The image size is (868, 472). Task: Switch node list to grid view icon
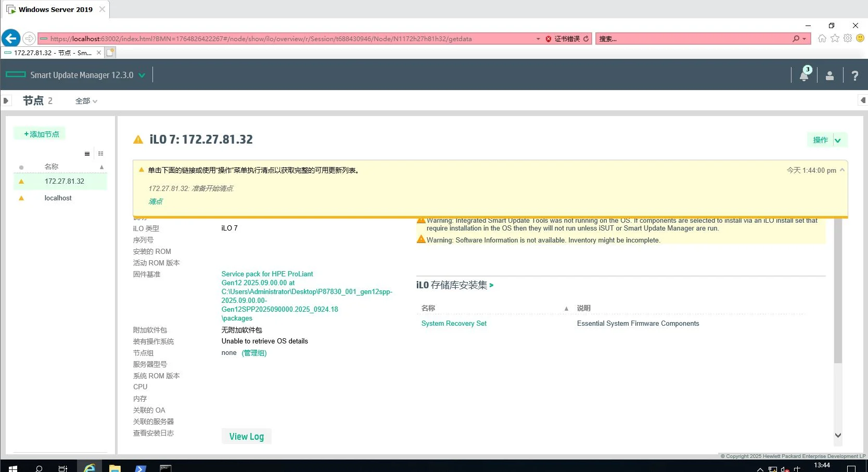pos(100,154)
